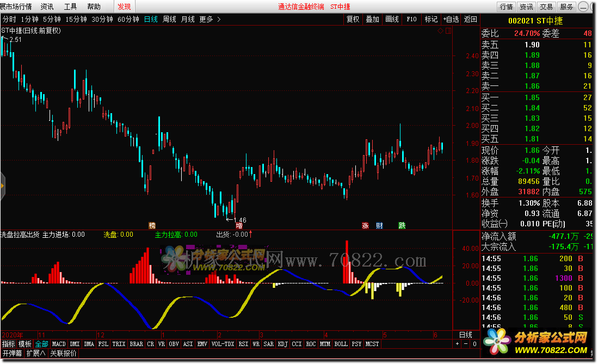The height and width of the screenshot is (364, 598).
Task: Click the '榜' marker below the chart
Action: (x=152, y=225)
